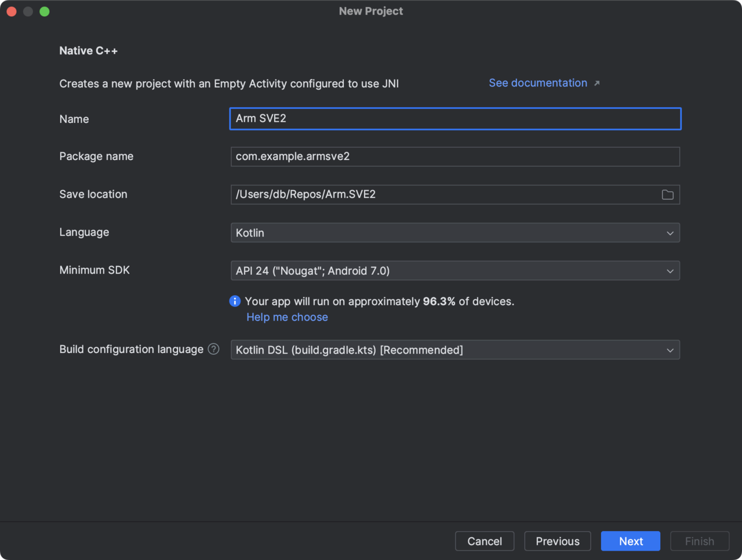Click the red close window button
This screenshot has height=560, width=742.
click(12, 12)
